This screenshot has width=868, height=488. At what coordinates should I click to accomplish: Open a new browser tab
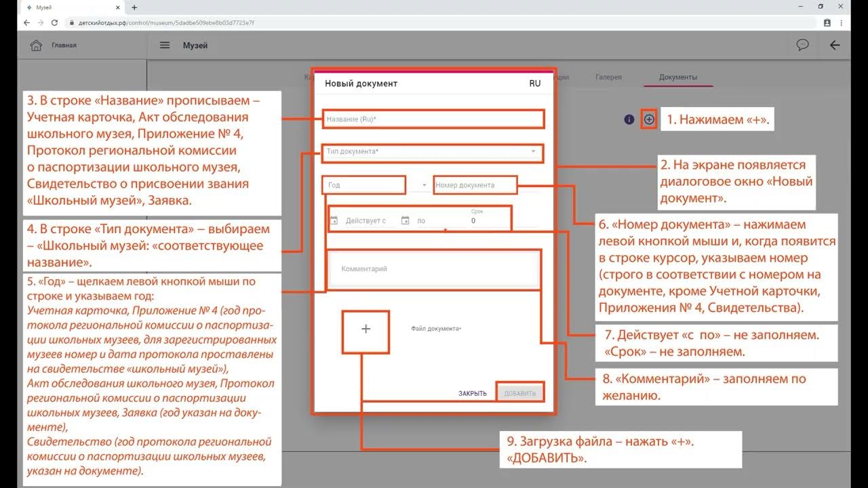134,7
